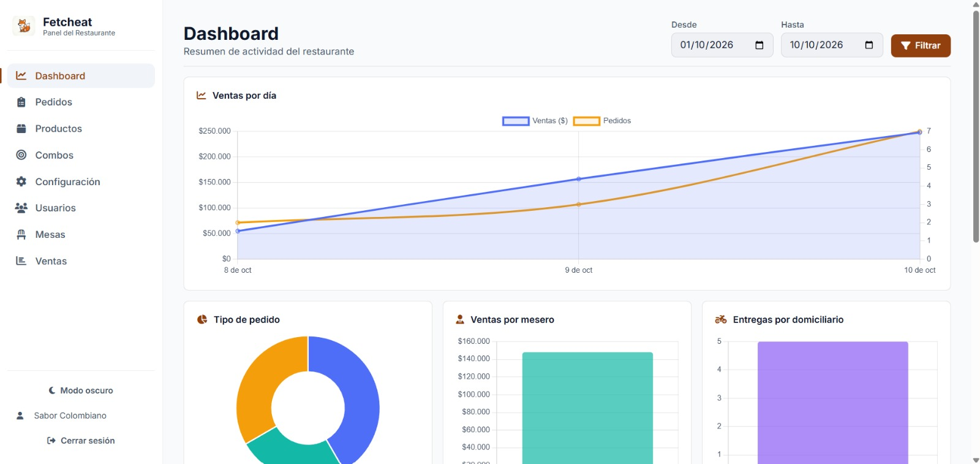
Task: Open the Hasta date calendar picker
Action: pyautogui.click(x=869, y=45)
